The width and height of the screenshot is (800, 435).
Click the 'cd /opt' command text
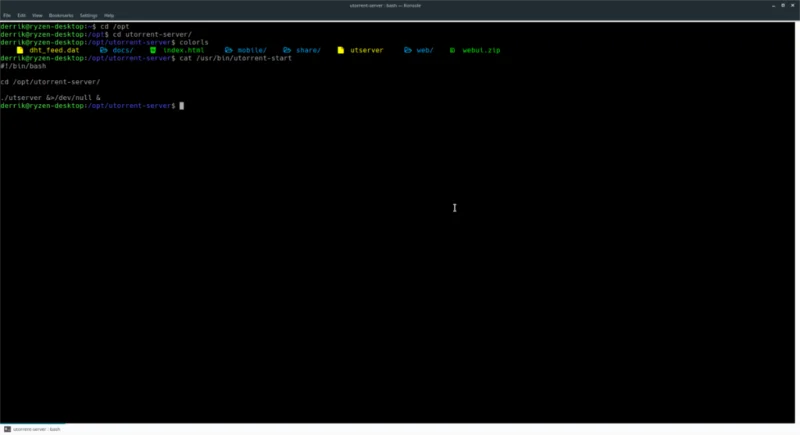[x=115, y=27]
